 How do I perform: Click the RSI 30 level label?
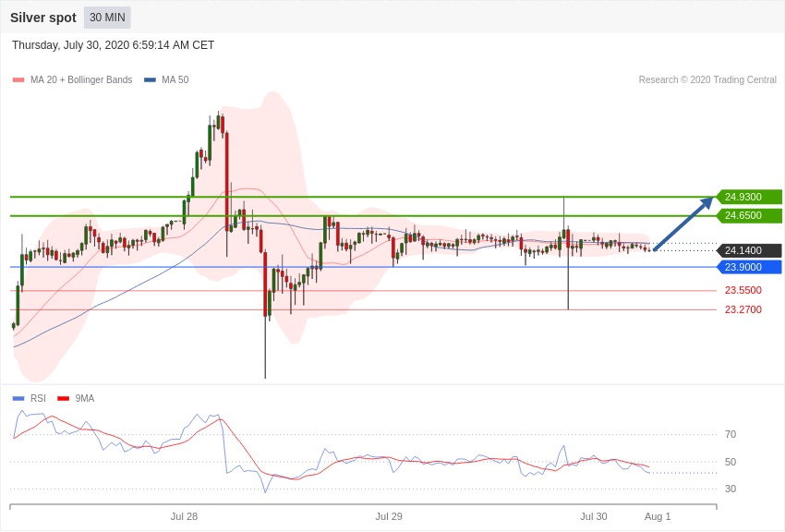(731, 489)
